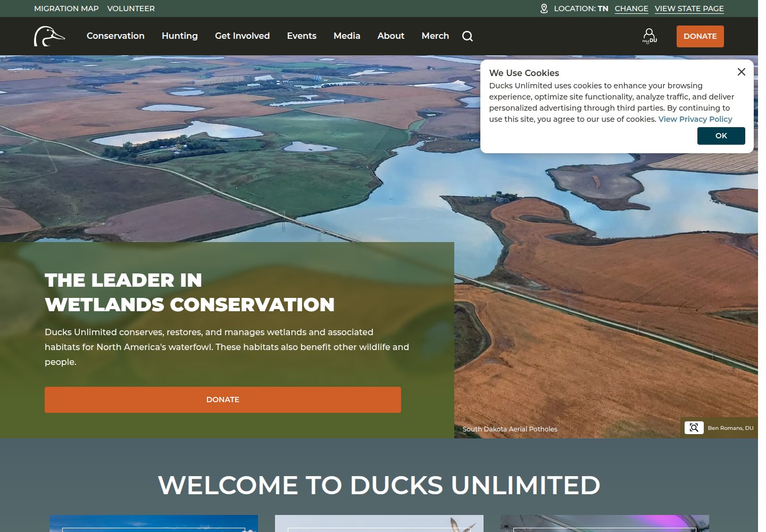Open the myDU account icon
Image resolution: width=766 pixels, height=532 pixels.
[x=650, y=36]
